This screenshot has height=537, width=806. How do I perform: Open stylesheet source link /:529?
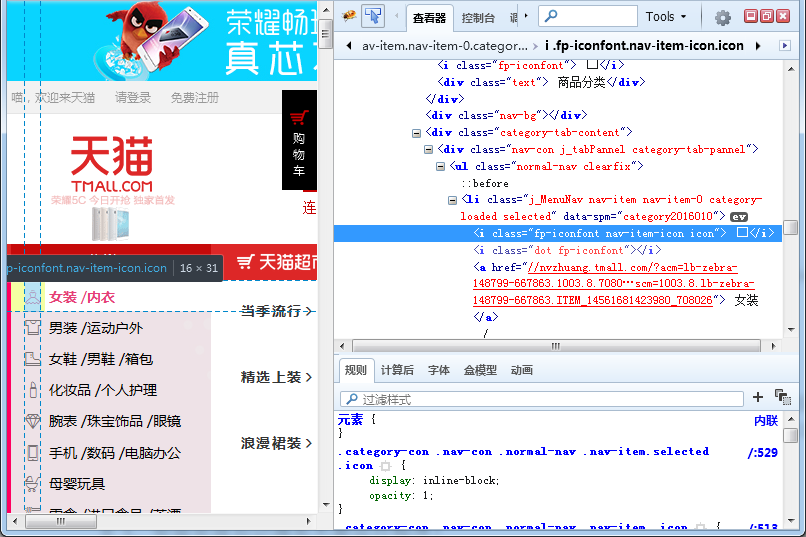point(762,453)
